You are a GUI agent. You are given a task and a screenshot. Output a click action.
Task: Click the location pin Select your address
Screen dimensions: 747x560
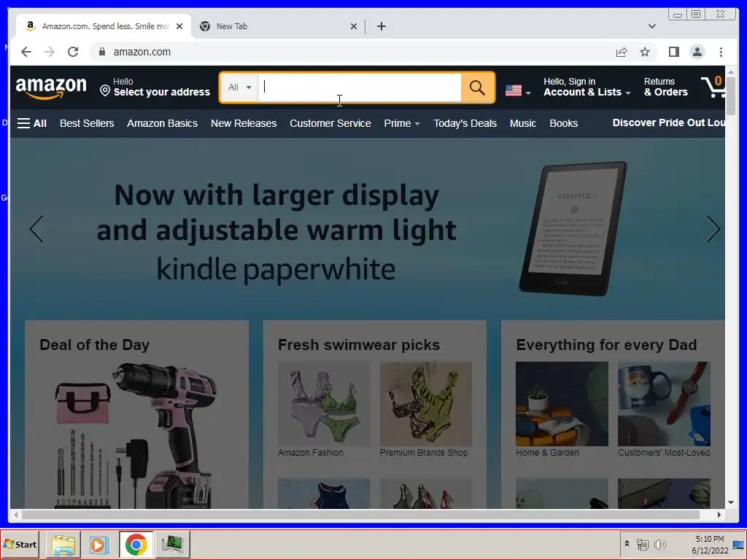[155, 87]
